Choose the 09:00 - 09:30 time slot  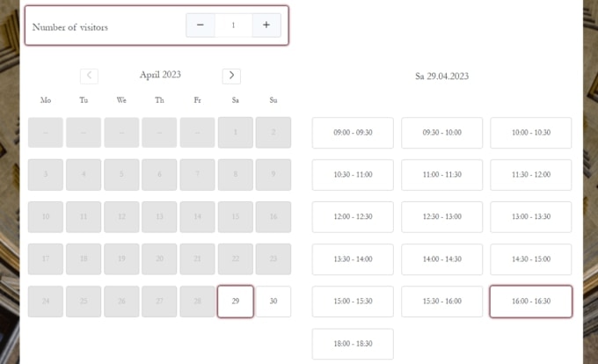(x=353, y=133)
